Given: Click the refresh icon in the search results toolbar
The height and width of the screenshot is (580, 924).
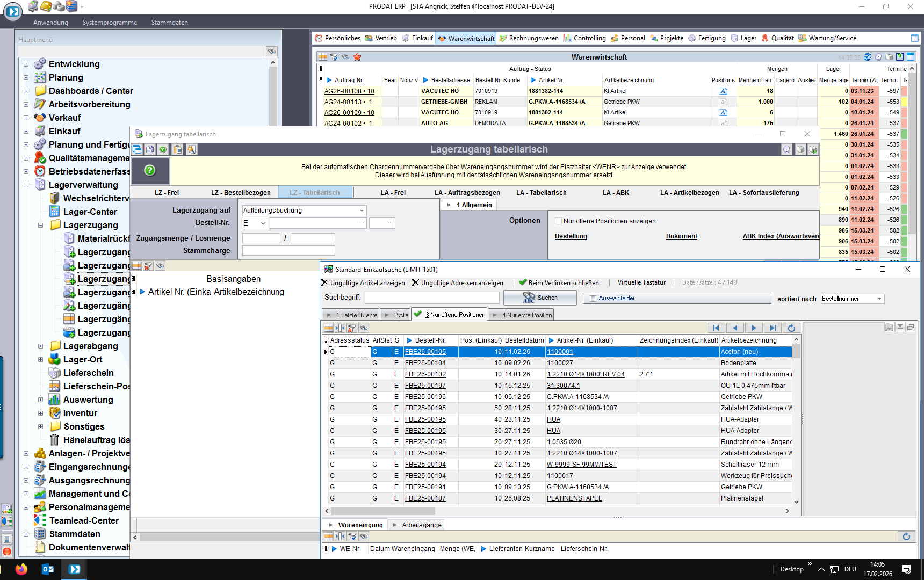Looking at the screenshot, I should (791, 328).
